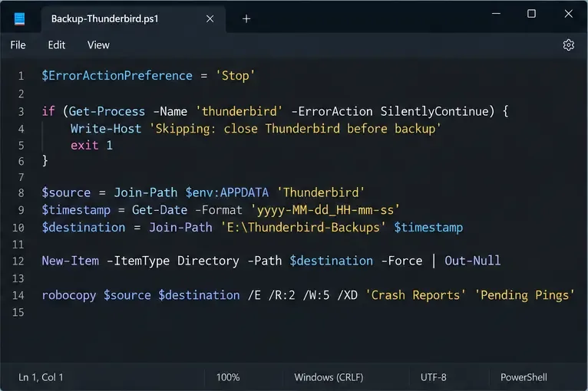Click the 'Pending Pings' string on line 14

[x=524, y=295]
